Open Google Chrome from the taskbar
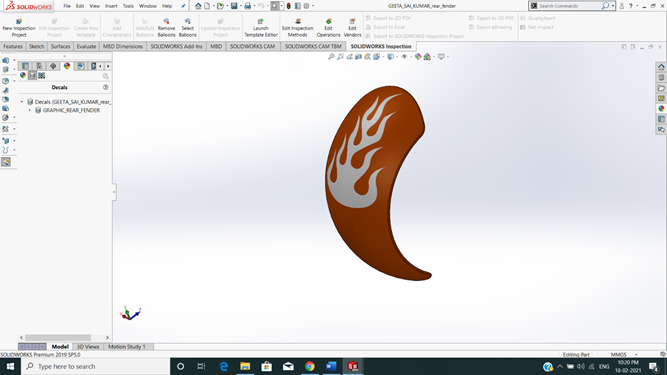The height and width of the screenshot is (375, 667). (310, 366)
